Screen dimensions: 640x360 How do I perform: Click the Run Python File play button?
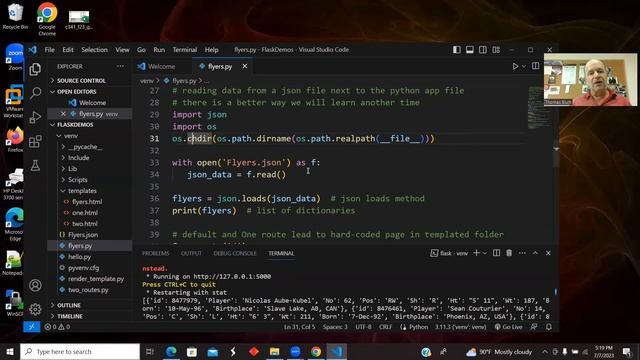click(516, 66)
